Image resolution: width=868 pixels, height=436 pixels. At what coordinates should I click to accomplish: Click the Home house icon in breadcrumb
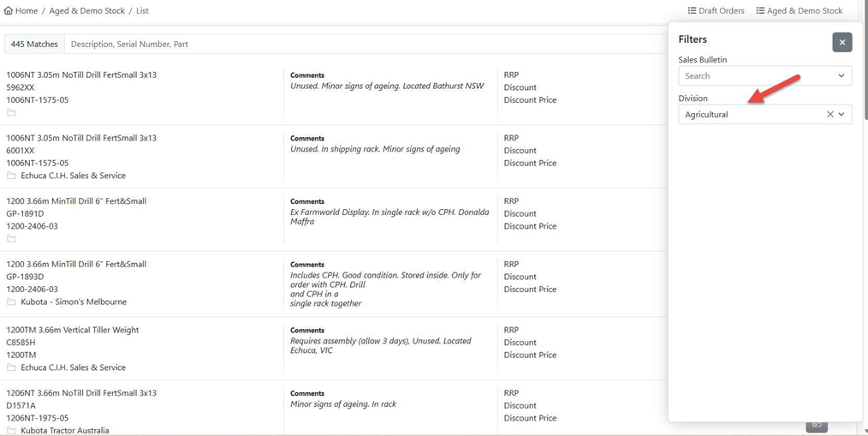[x=9, y=11]
